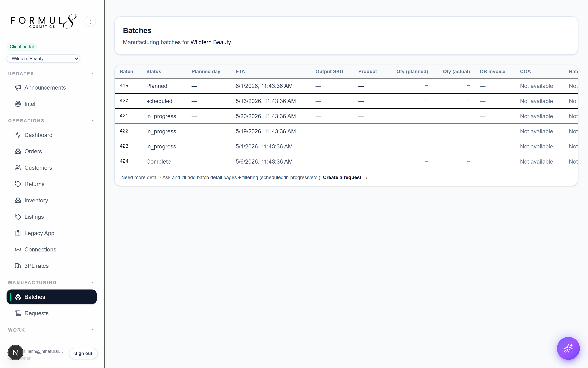Click COA Not available for batch 421

coord(536,116)
